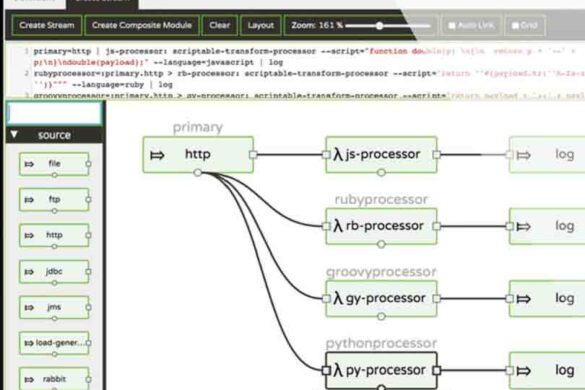The image size is (585, 390).
Task: Click the gy-processor input port
Action: [x=326, y=299]
